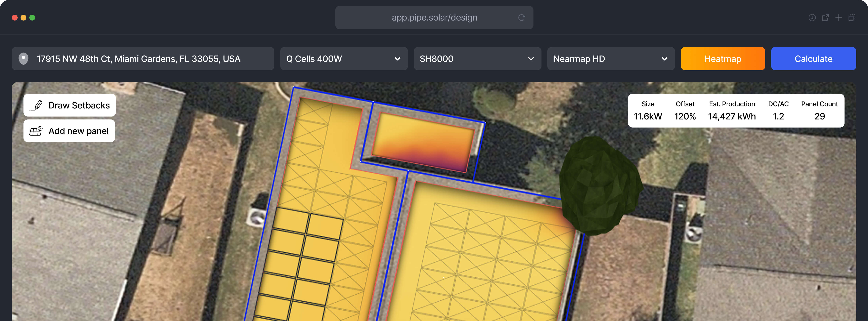Click the blue Calculate button
The height and width of the screenshot is (321, 868).
[x=813, y=59]
